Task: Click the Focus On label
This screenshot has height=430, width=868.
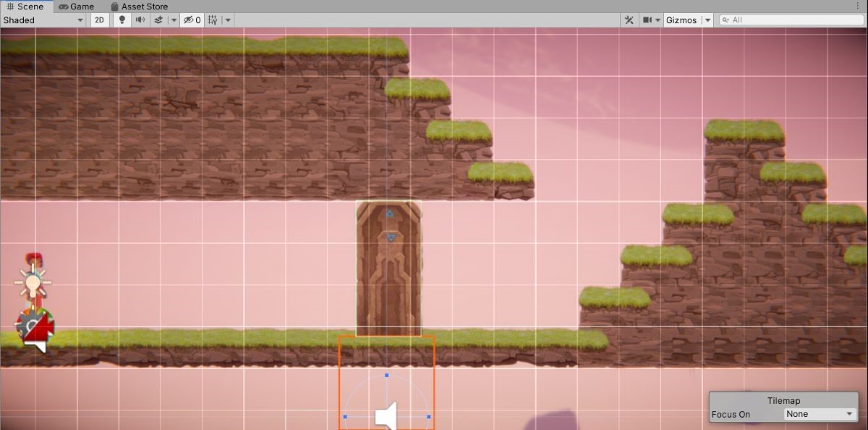Action: click(731, 415)
